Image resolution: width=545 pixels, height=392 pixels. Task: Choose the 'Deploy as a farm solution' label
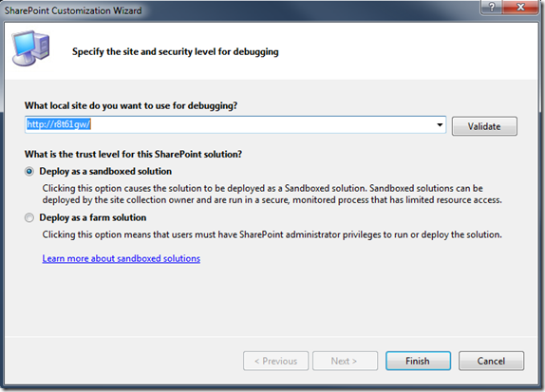click(93, 217)
